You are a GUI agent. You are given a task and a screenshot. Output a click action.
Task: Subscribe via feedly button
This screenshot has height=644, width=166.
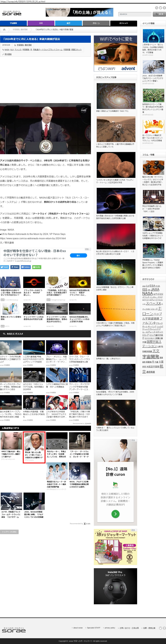pos(37,267)
